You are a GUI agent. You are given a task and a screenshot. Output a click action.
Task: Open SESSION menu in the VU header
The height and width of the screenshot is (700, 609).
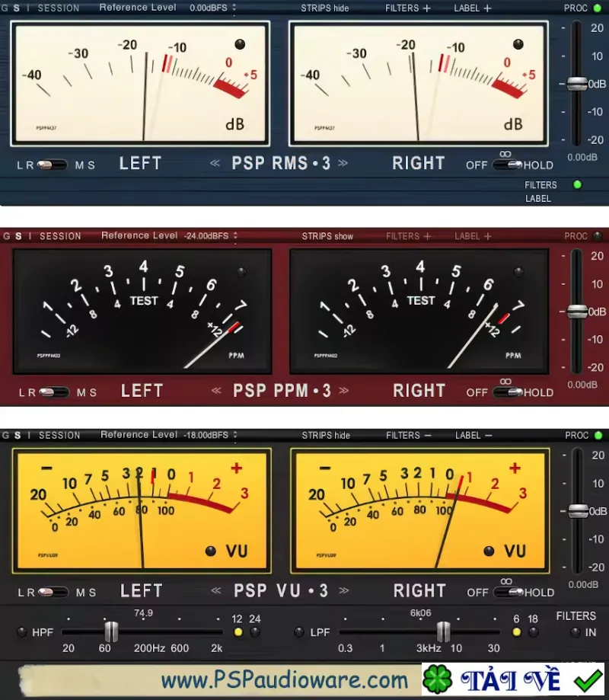59,435
